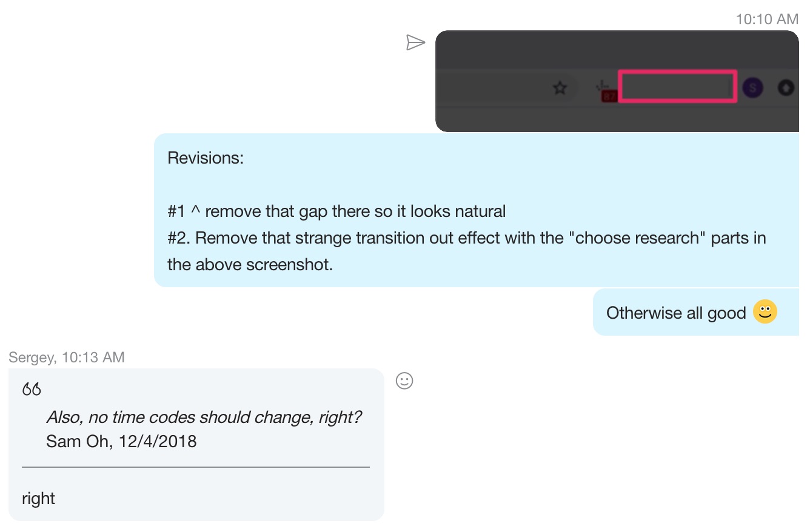Click the 10:10 AM timestamp
Screen dimensions: 810x532
(x=767, y=19)
